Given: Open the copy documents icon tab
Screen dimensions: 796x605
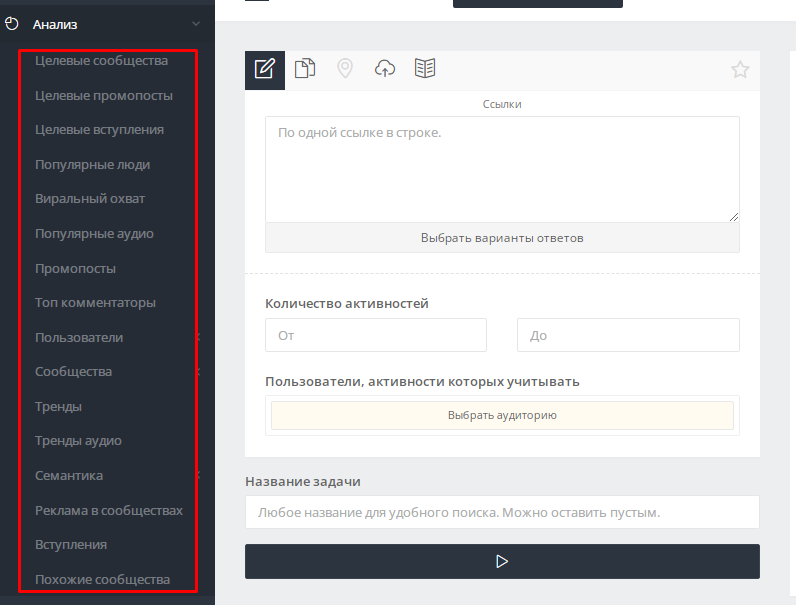Looking at the screenshot, I should [x=305, y=68].
